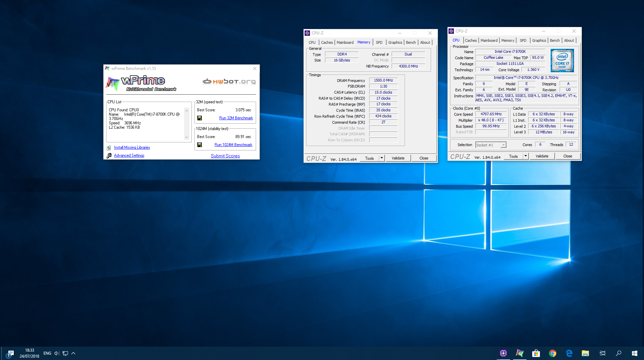Screen dimensions: 644x360
Task: Open SPD tab in CPU CPU-Z window
Action: (523, 40)
